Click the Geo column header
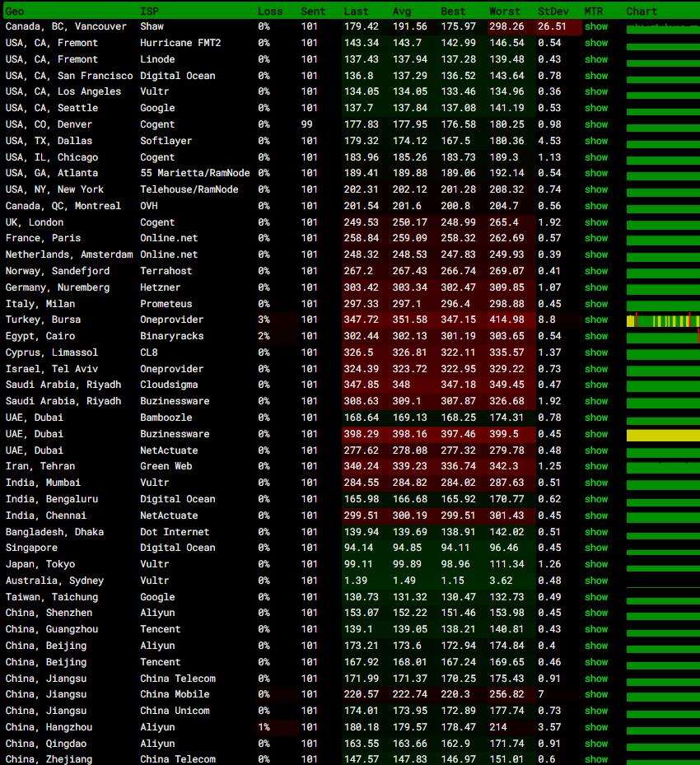Image resolution: width=700 pixels, height=765 pixels. 15,12
